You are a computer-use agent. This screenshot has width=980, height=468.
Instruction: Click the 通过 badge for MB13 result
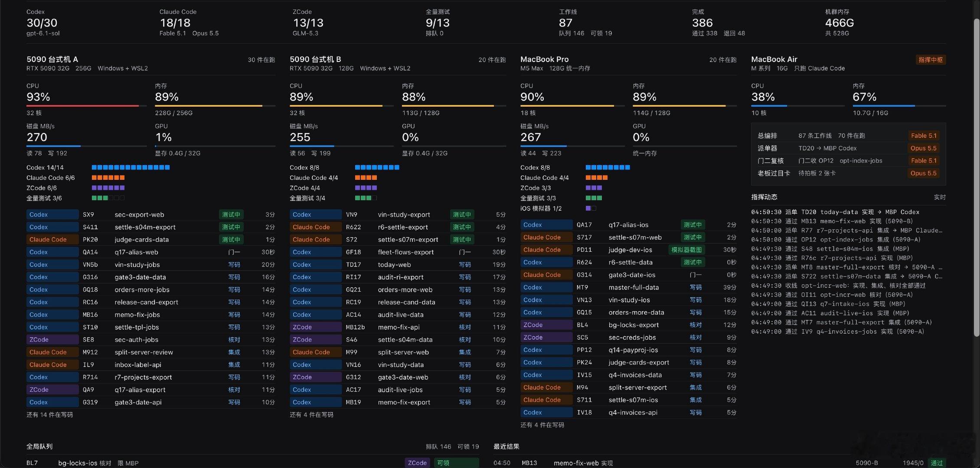937,463
